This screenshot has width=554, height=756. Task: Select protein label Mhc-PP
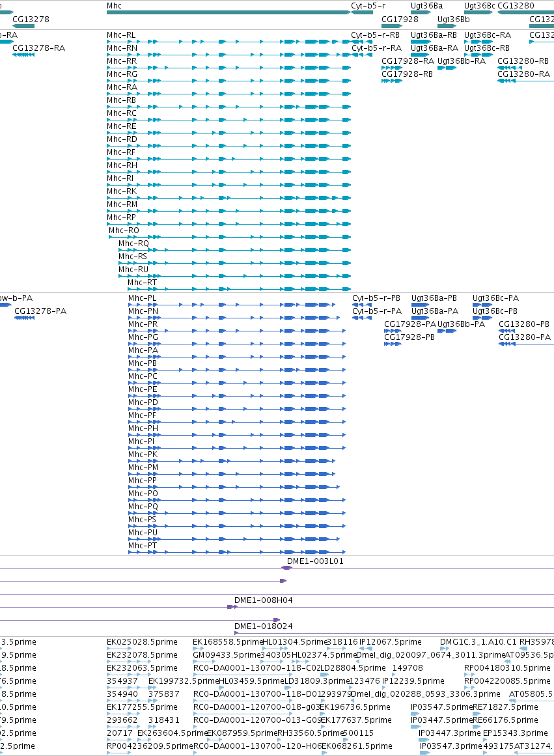point(142,481)
